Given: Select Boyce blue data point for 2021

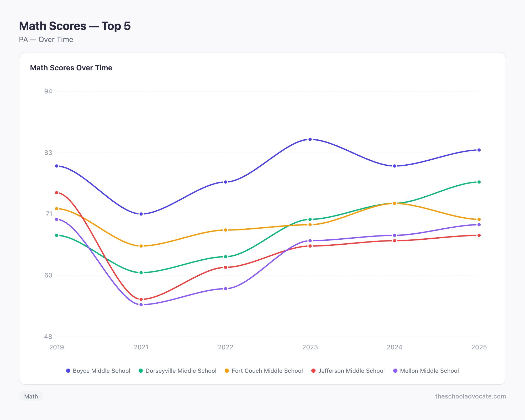Looking at the screenshot, I should click(141, 214).
